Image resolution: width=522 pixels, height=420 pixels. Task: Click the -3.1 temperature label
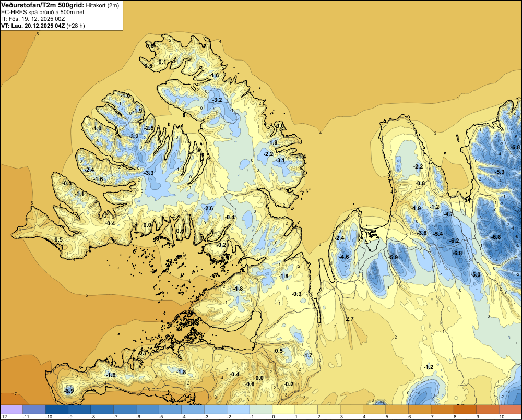[280, 160]
